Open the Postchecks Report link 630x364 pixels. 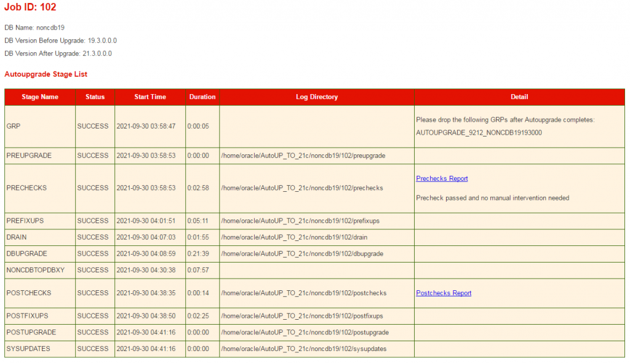pyautogui.click(x=443, y=293)
